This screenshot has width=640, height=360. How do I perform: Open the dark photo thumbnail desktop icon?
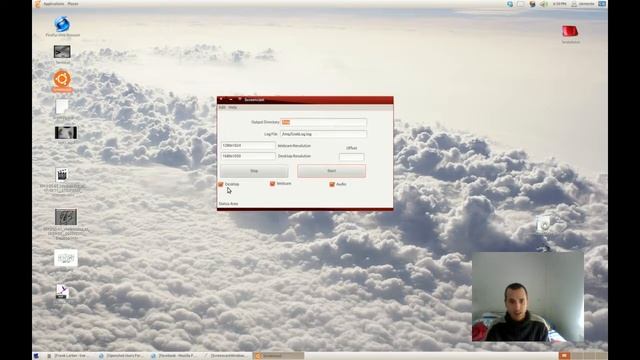66,133
